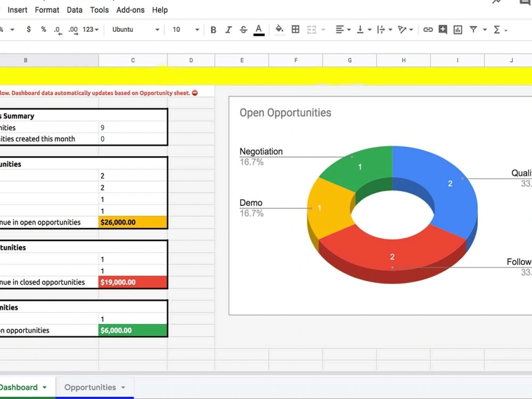This screenshot has width=532, height=399.
Task: Open the borders tool
Action: coord(295,29)
